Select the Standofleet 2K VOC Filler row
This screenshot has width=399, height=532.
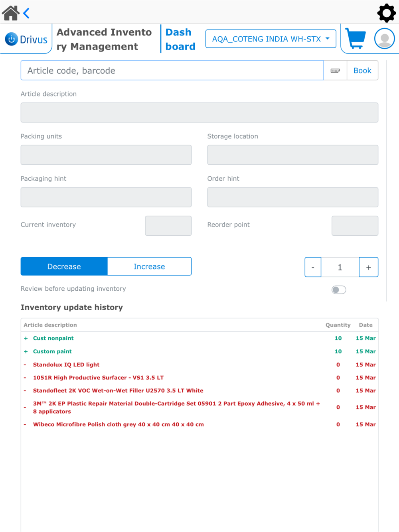pyautogui.click(x=199, y=390)
